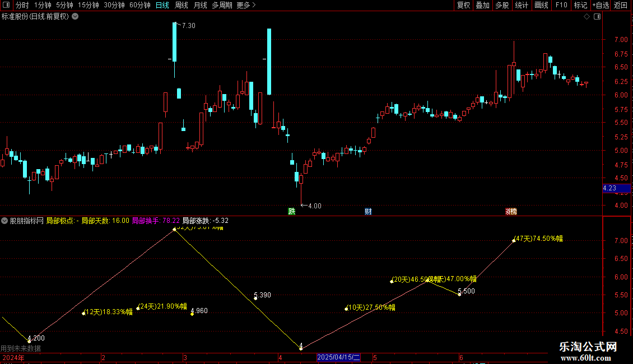Select the 日线 daily period
Screen dimensions: 633x364
[x=162, y=5]
